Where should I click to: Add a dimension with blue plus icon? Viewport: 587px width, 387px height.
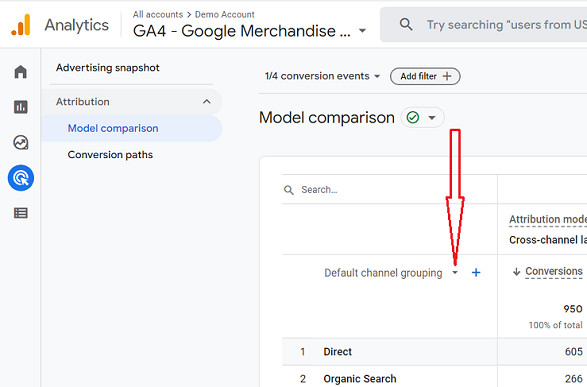click(x=476, y=272)
